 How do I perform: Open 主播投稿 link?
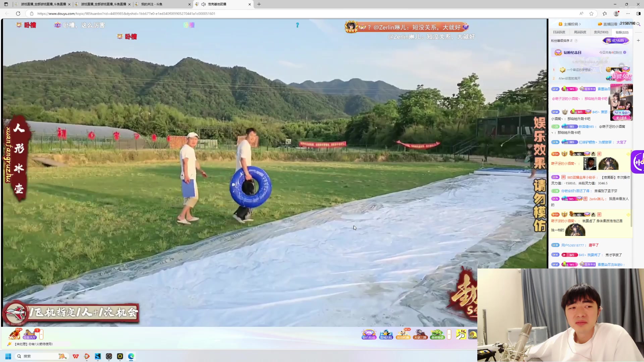(570, 24)
